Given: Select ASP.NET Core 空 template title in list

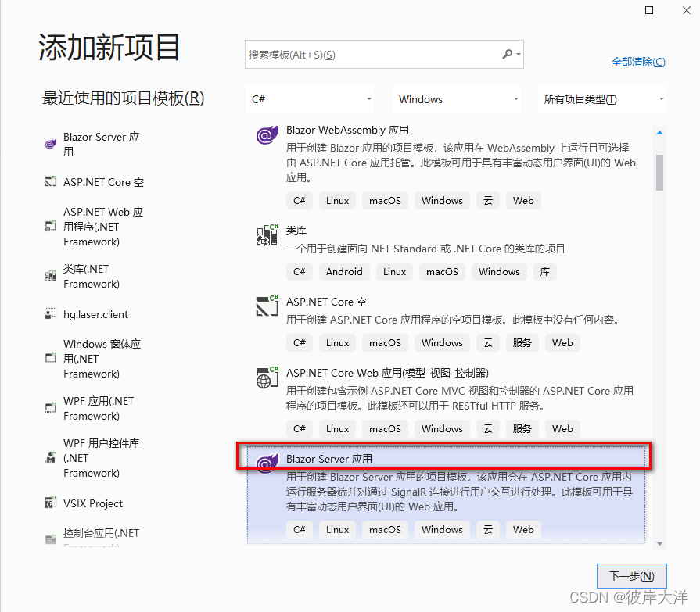Looking at the screenshot, I should 326,302.
